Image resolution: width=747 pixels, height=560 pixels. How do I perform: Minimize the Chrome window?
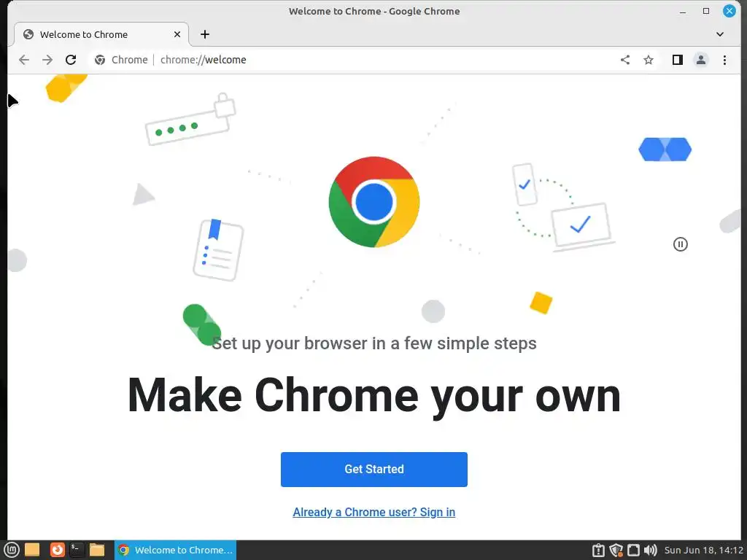click(683, 11)
